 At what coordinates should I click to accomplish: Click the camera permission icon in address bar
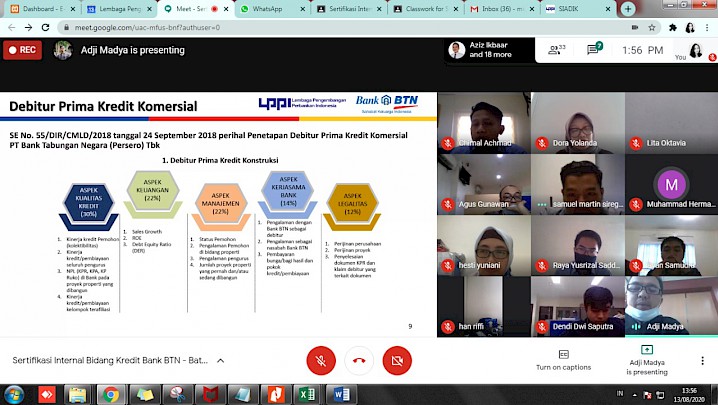pyautogui.click(x=635, y=27)
